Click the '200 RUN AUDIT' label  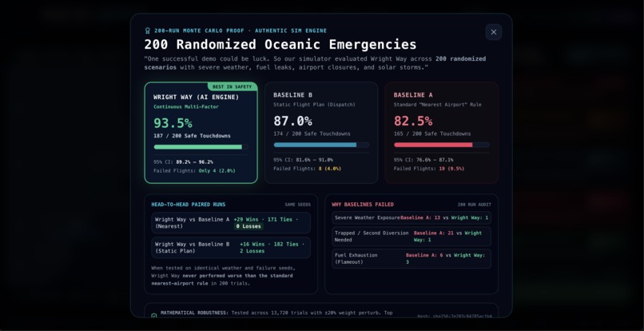(x=475, y=205)
